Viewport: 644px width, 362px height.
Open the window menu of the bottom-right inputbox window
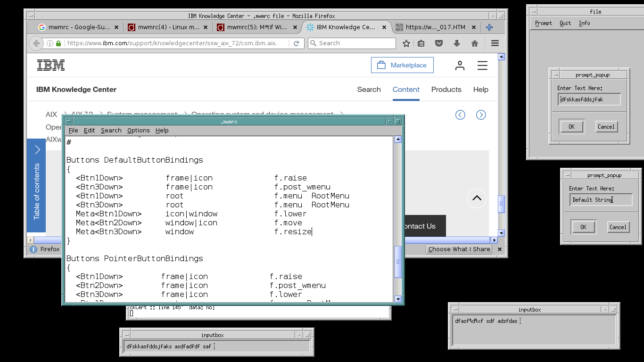point(455,310)
